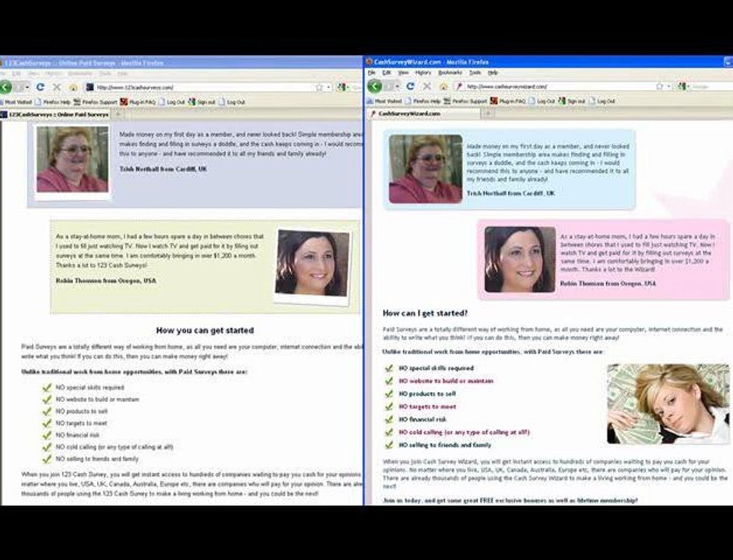The height and width of the screenshot is (560, 733).
Task: Click the site favicon beside 123cashsurveys.com URL
Action: tap(89, 87)
